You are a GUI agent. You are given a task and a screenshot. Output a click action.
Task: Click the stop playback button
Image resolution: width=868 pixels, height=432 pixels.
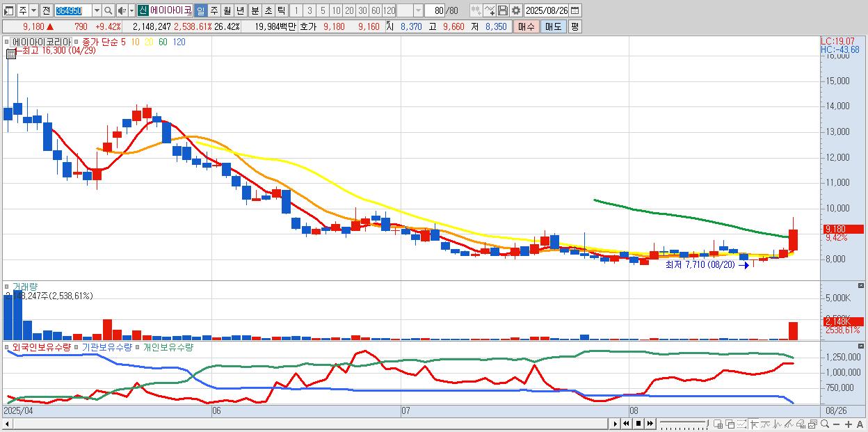(x=638, y=424)
